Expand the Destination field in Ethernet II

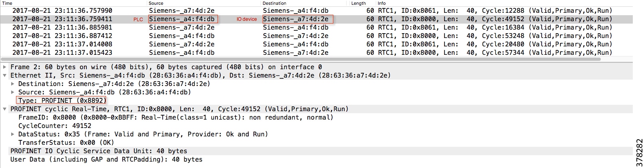[13, 84]
